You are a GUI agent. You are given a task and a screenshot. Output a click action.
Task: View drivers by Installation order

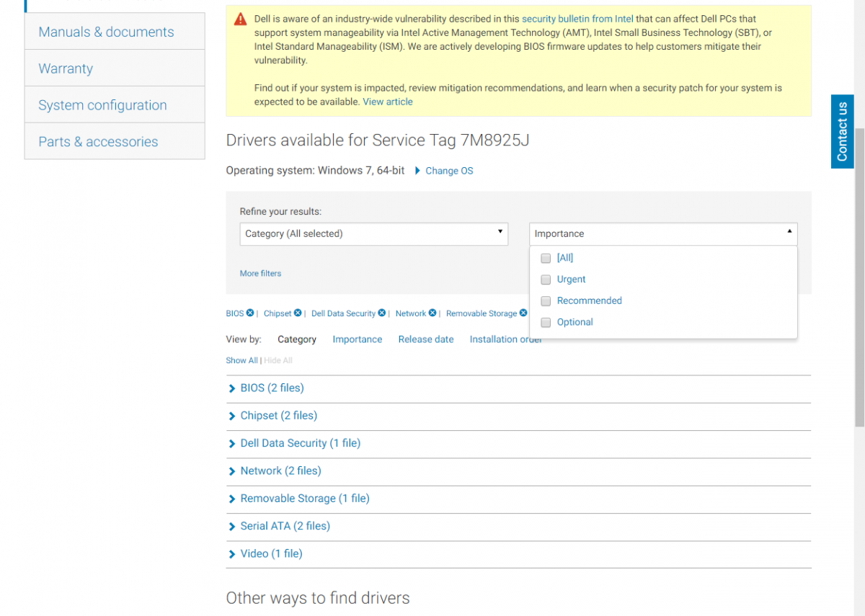point(506,339)
